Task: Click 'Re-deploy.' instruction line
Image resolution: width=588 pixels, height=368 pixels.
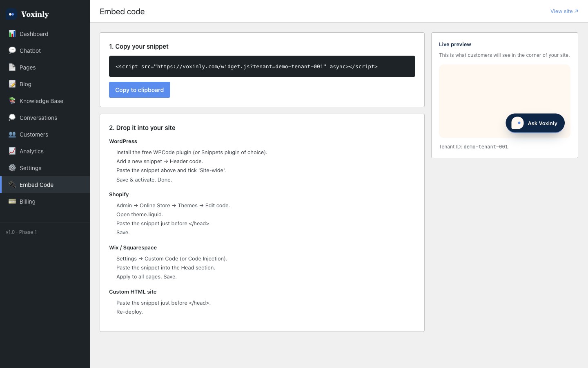Action: [129, 312]
